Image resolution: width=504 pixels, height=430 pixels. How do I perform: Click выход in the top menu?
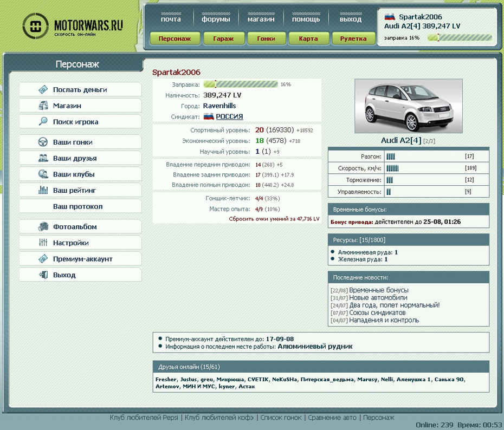click(350, 19)
